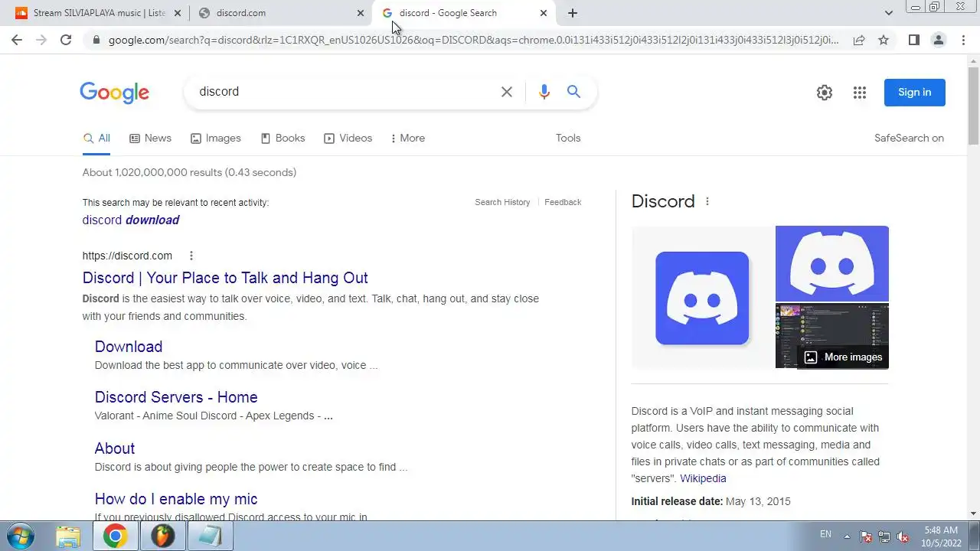Viewport: 980px width, 551px height.
Task: Open the About sitelink
Action: click(115, 448)
